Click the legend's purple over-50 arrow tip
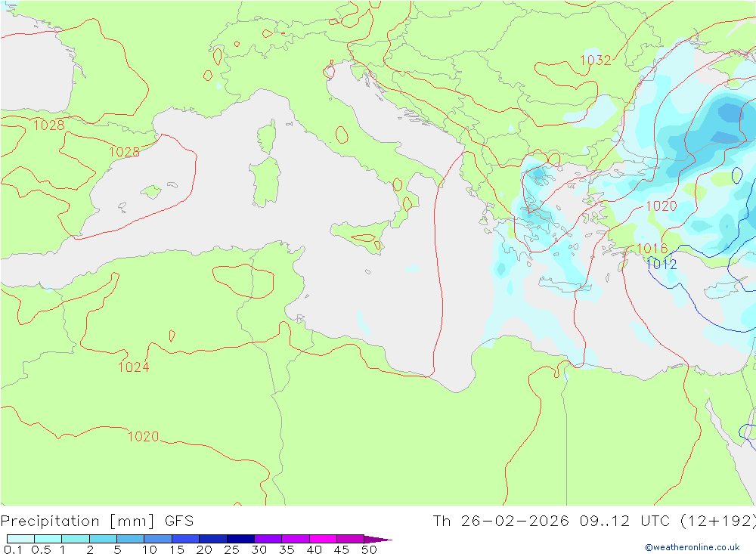Viewport: 756px width, 554px height. coord(378,539)
